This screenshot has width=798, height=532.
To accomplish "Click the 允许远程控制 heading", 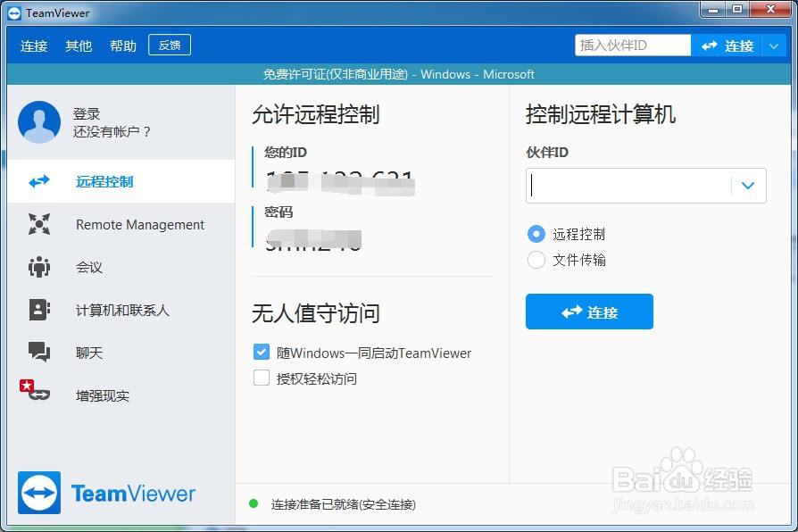I will pos(315,114).
